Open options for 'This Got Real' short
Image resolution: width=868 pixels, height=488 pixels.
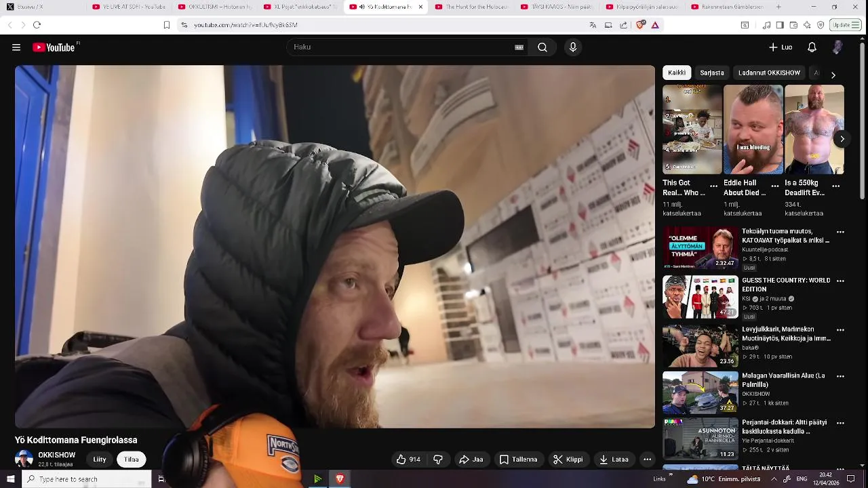tap(713, 186)
